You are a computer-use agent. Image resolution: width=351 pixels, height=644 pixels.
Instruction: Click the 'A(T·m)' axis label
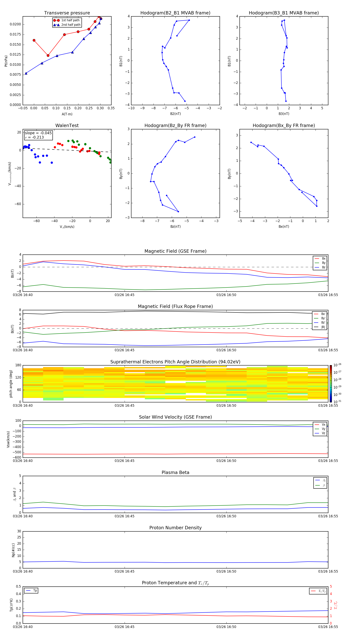(x=67, y=114)
